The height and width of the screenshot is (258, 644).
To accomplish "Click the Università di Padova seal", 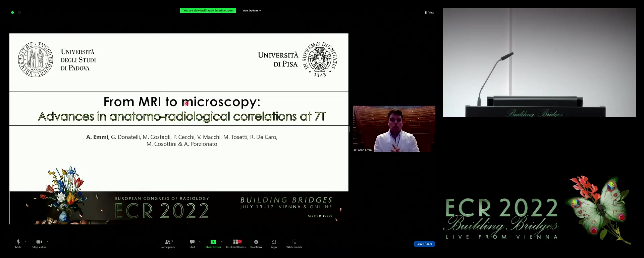I will (36, 59).
